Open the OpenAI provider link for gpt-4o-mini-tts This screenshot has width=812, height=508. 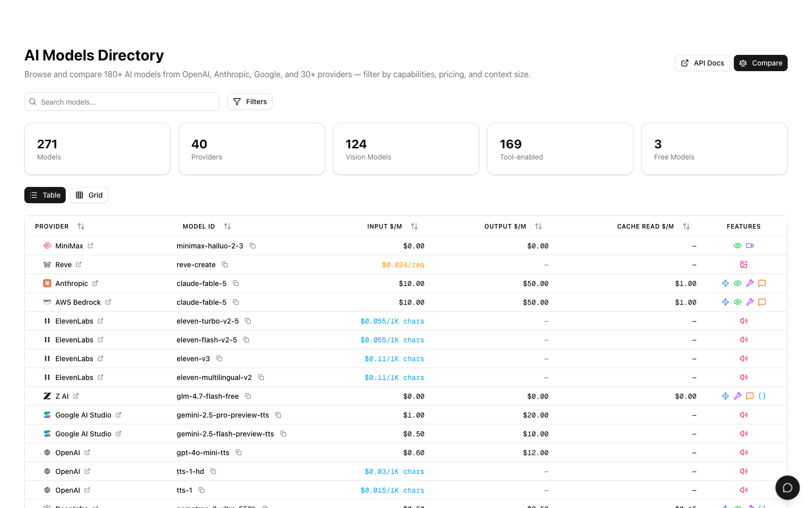click(87, 453)
